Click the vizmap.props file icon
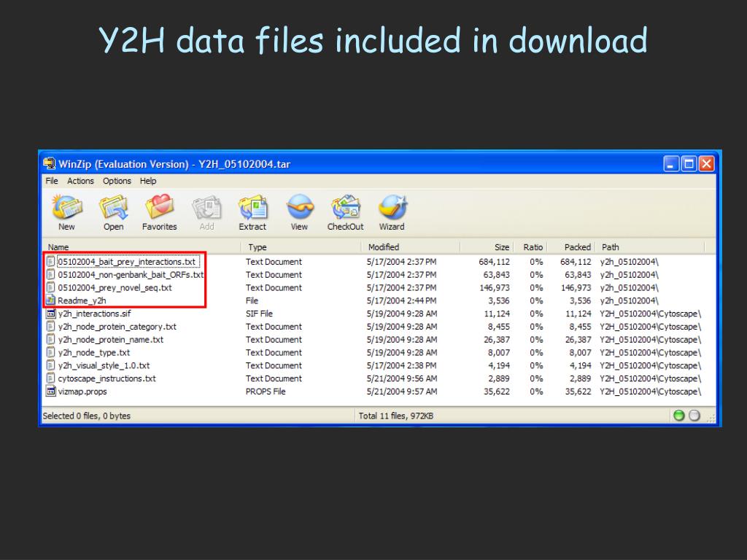The width and height of the screenshot is (747, 560). pos(50,391)
